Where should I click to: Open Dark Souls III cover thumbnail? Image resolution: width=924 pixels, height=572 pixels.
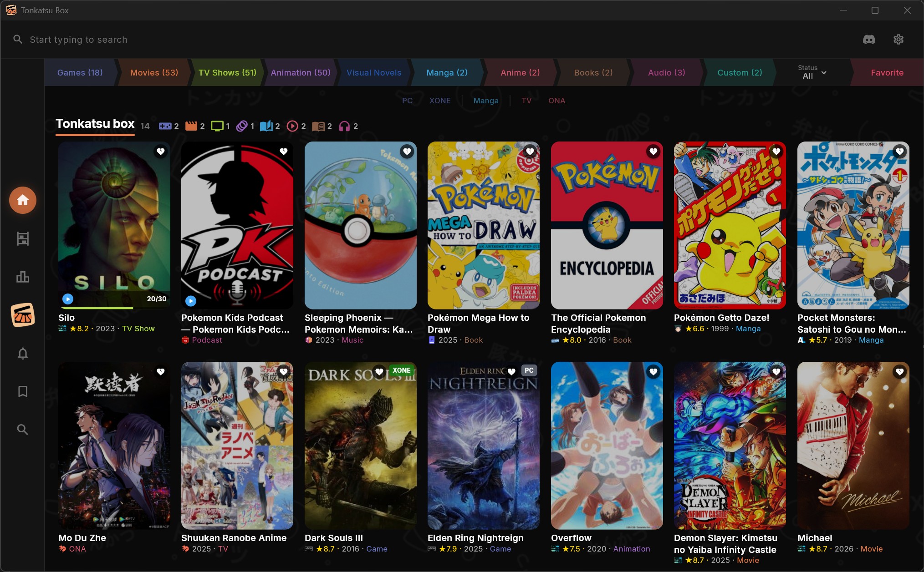(360, 445)
